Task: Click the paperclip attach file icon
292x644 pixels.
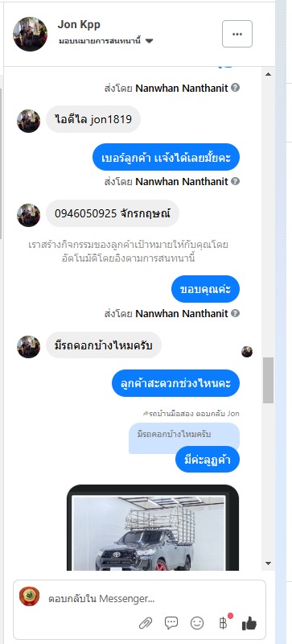Action: click(x=146, y=623)
